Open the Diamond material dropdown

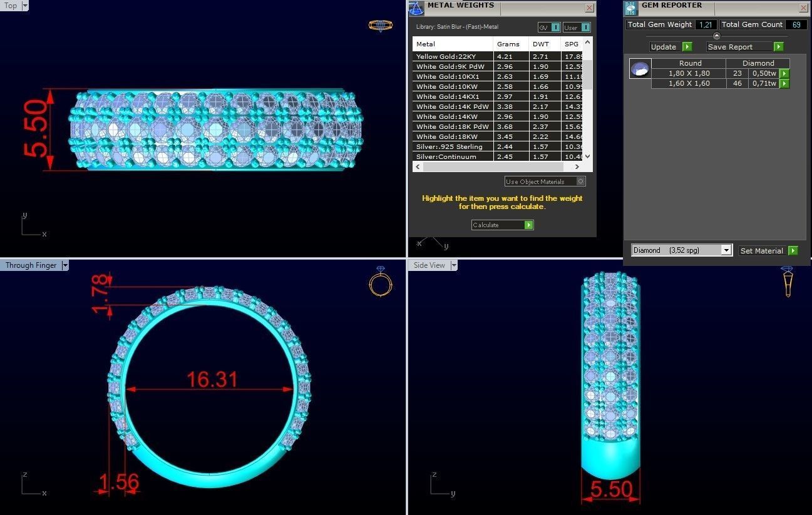(726, 250)
